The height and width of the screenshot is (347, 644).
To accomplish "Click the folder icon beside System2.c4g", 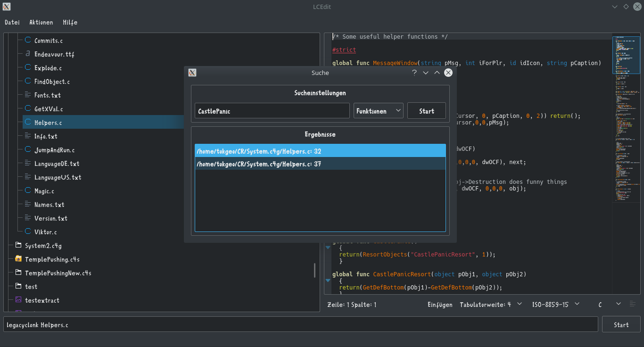I will [x=18, y=246].
